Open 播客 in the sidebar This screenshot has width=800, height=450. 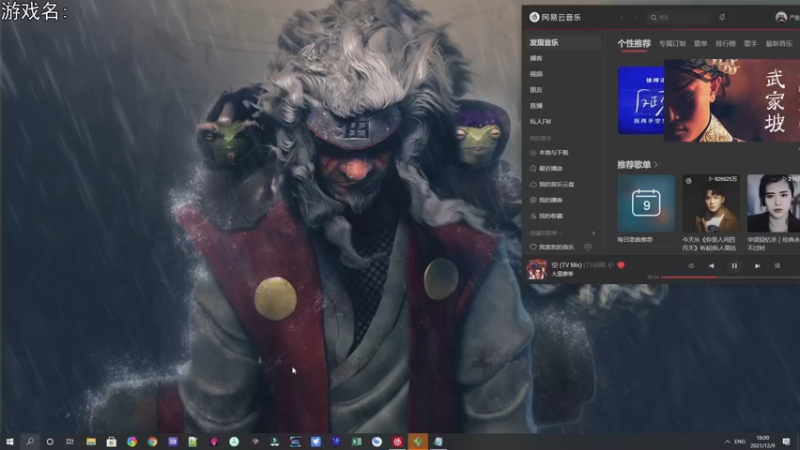point(536,58)
